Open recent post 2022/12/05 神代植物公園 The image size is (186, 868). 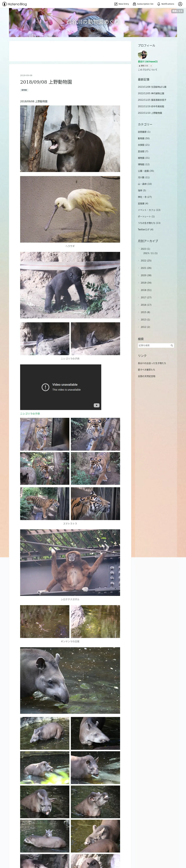point(151,93)
